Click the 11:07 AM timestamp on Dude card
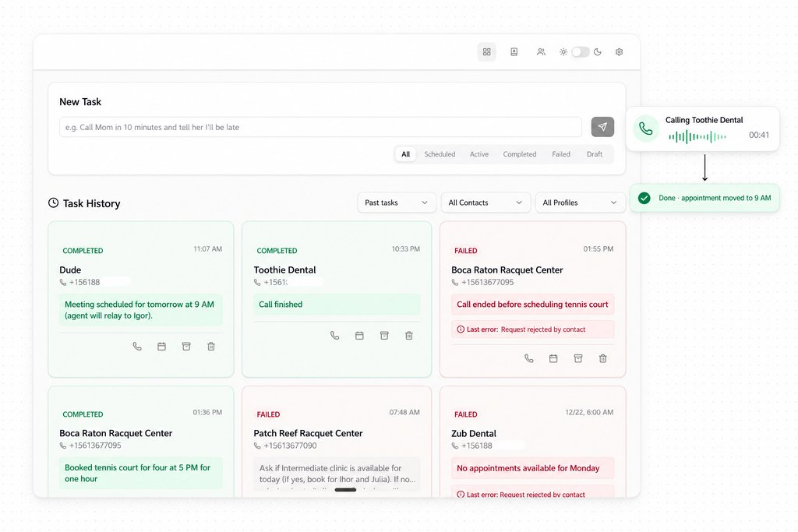Screen dimensions: 798x532 tap(207, 248)
